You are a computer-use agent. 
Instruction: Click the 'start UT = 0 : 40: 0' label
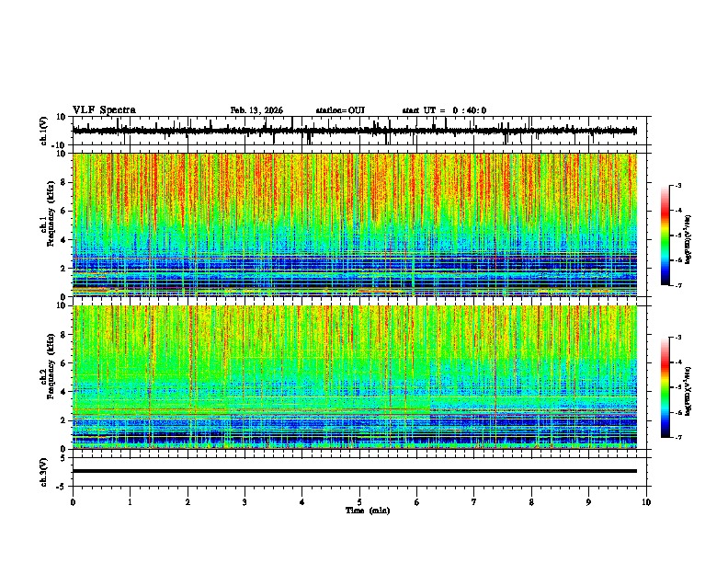[444, 110]
